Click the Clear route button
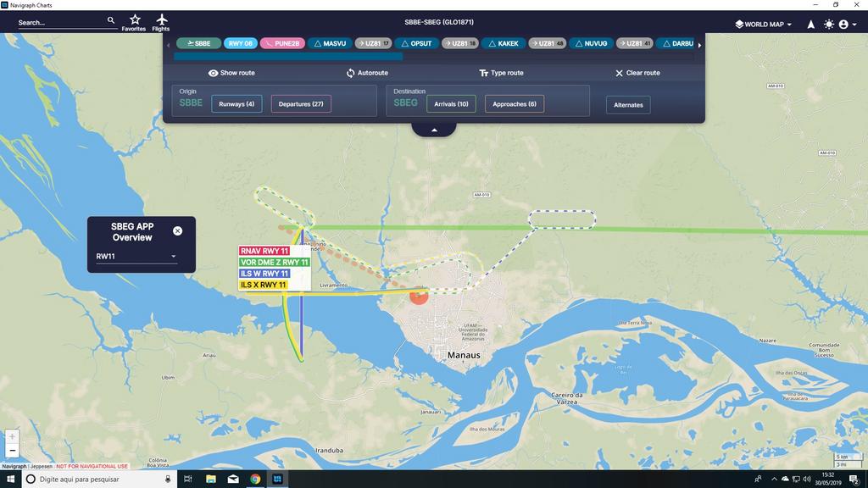The image size is (868, 488). [x=637, y=73]
